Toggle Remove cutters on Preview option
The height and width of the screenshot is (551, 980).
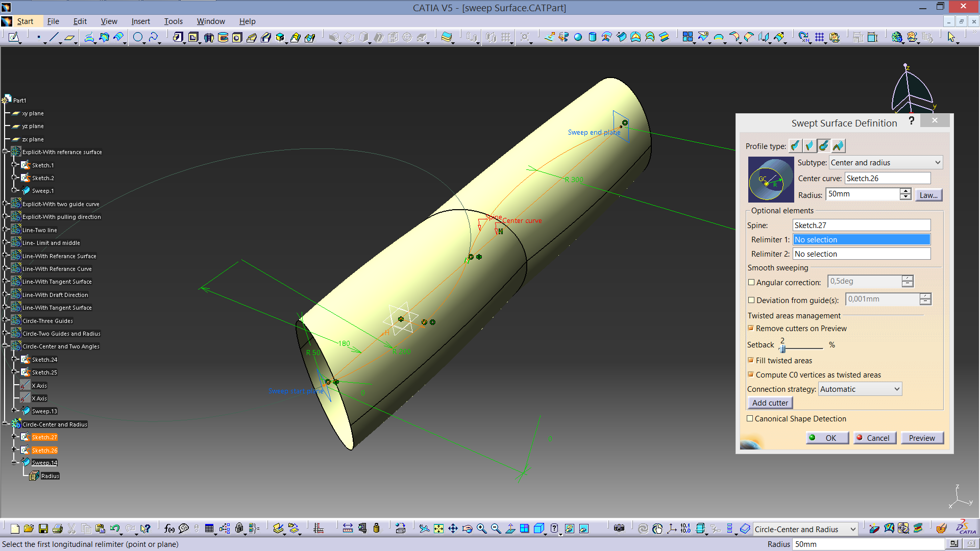click(x=751, y=328)
